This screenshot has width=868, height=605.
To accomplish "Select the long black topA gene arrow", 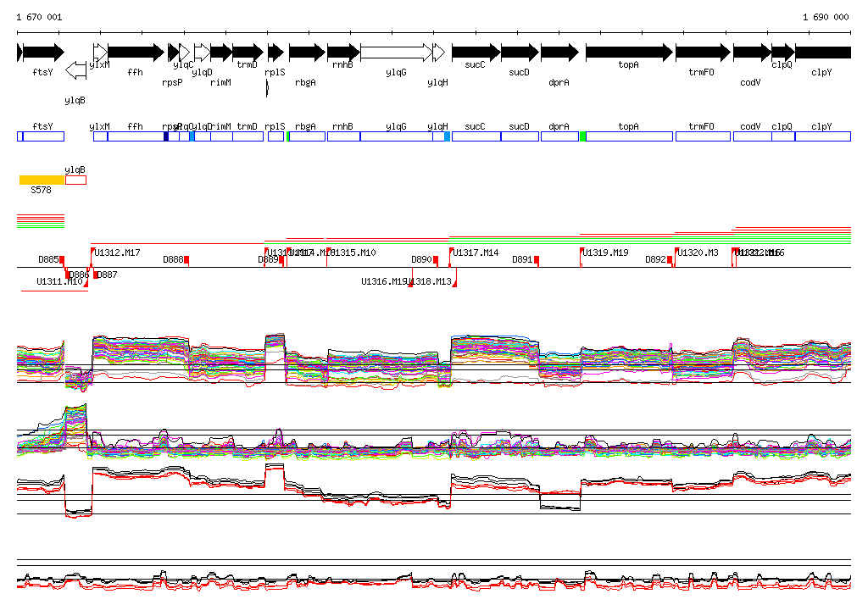I will click(630, 53).
